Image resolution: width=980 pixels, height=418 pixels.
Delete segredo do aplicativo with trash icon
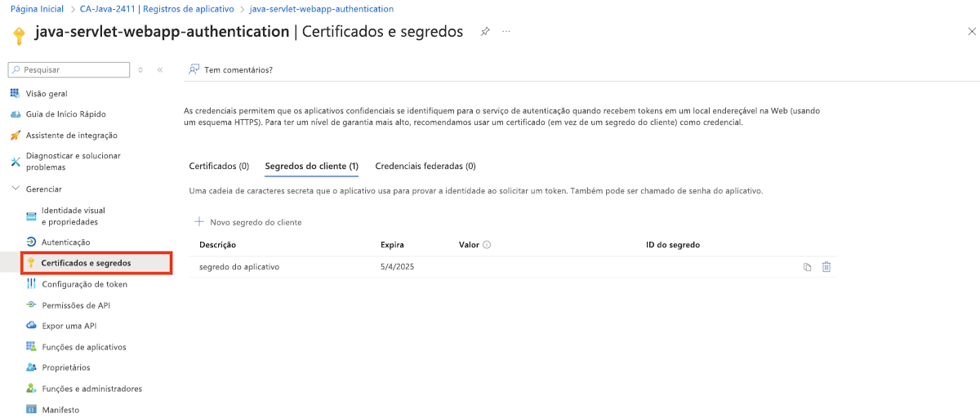click(826, 267)
